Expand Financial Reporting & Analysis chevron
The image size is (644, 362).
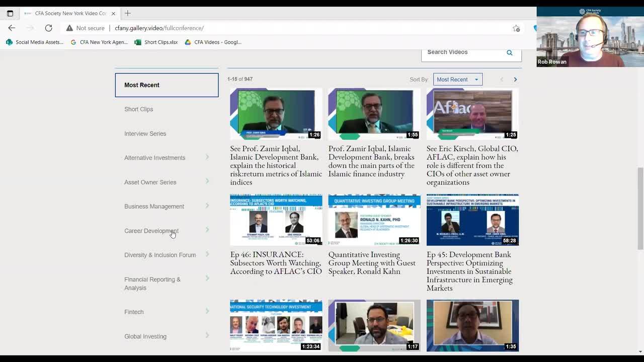coord(207,278)
